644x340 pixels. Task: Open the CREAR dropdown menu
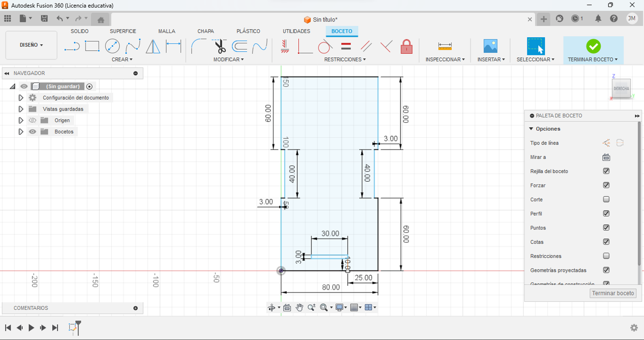pos(122,59)
